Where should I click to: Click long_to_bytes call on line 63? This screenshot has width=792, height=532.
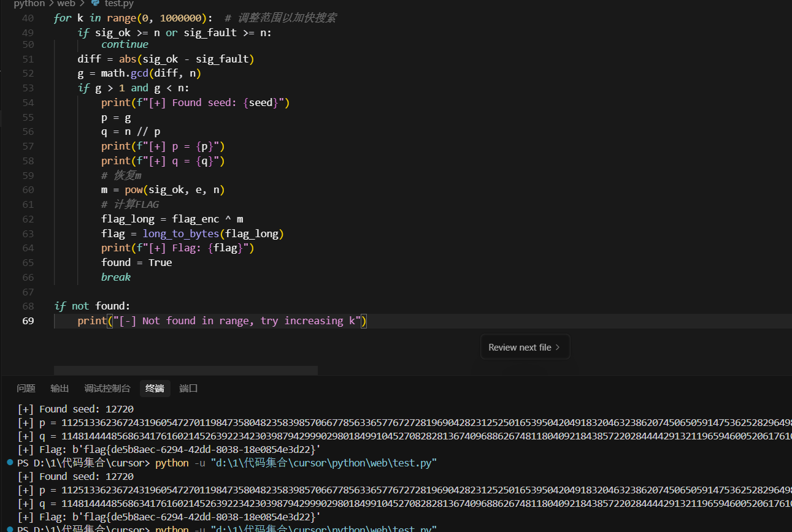coord(180,234)
